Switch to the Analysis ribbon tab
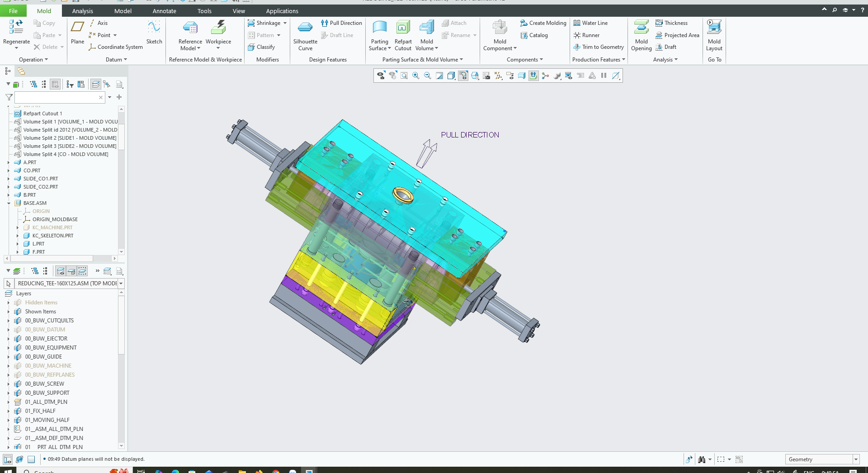868x473 pixels. coord(82,11)
